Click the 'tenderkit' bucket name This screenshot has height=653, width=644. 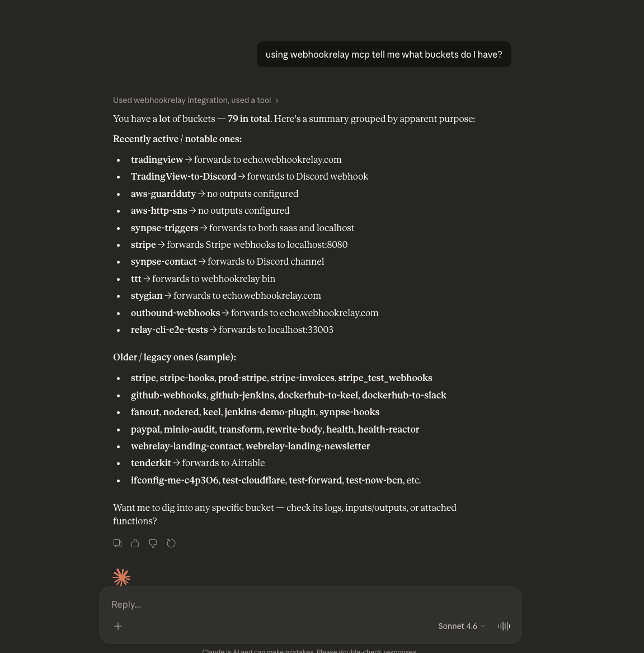(151, 463)
